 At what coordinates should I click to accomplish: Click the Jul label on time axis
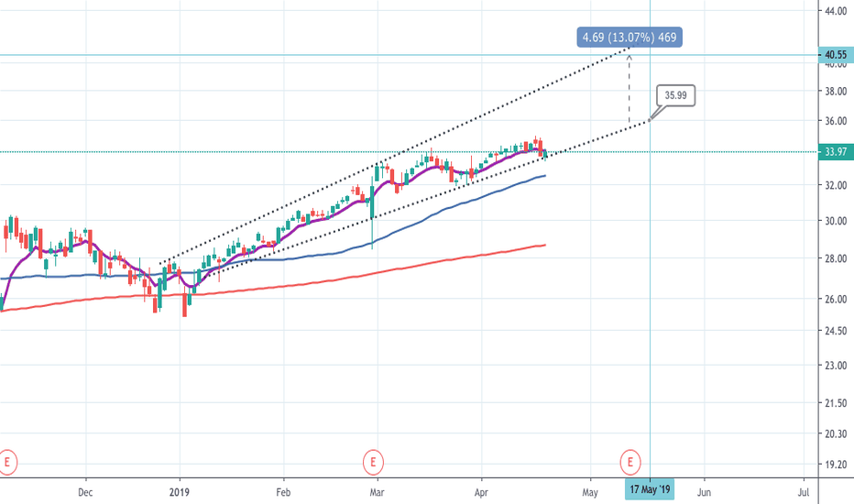[804, 493]
